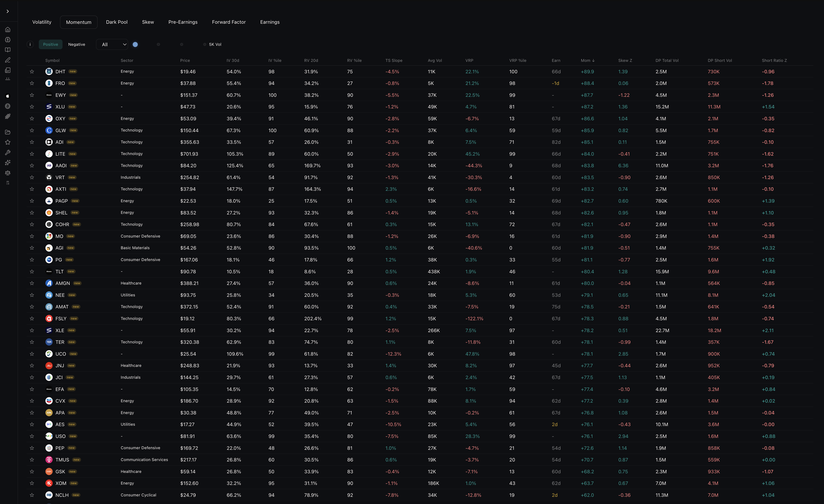Star the DHT row as favorite
Image resolution: width=824 pixels, height=504 pixels.
(32, 71)
